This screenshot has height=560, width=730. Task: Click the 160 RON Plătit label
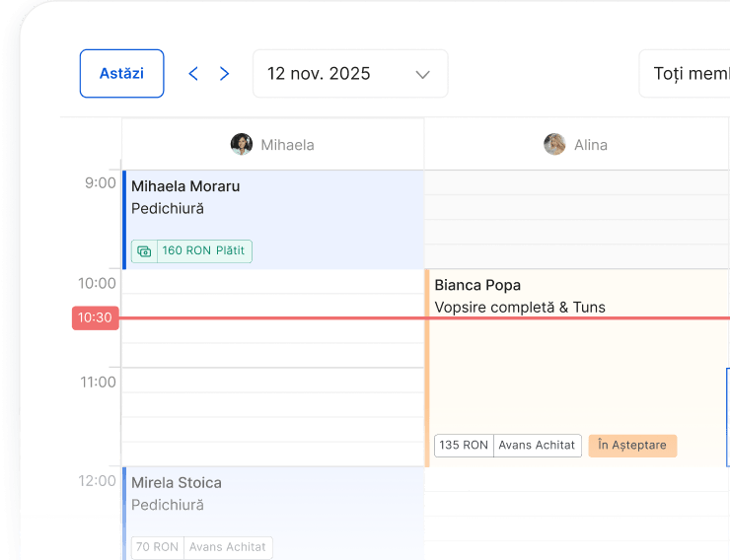(x=203, y=250)
